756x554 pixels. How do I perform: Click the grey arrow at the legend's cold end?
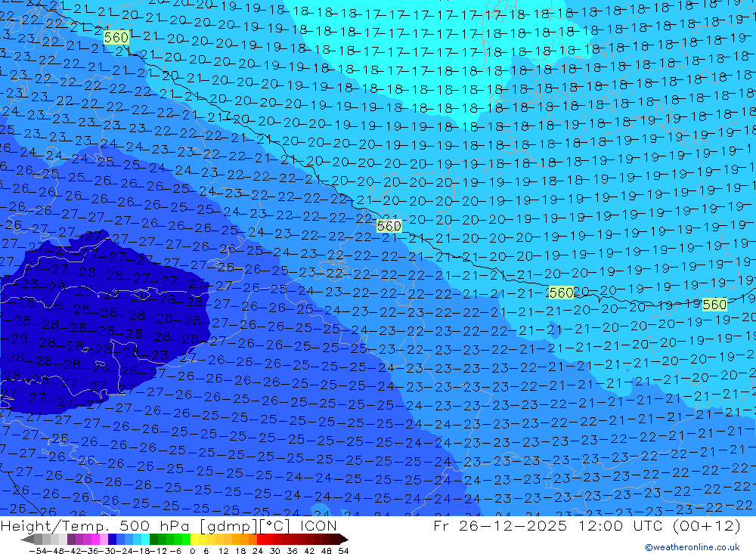pos(27,539)
